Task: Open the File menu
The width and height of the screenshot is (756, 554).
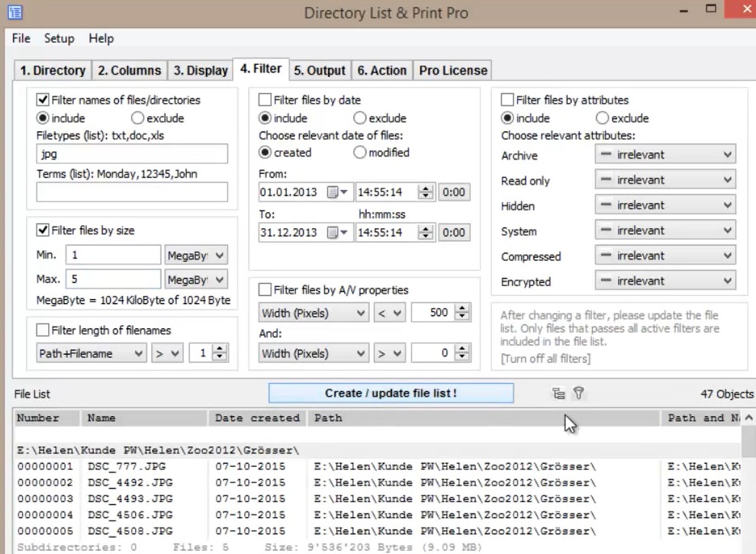Action: tap(21, 38)
